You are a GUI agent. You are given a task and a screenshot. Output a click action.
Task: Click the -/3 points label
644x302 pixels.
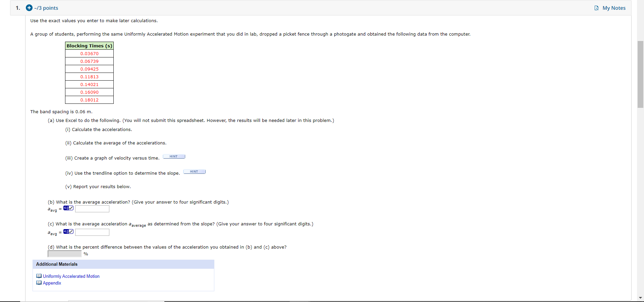pos(46,8)
